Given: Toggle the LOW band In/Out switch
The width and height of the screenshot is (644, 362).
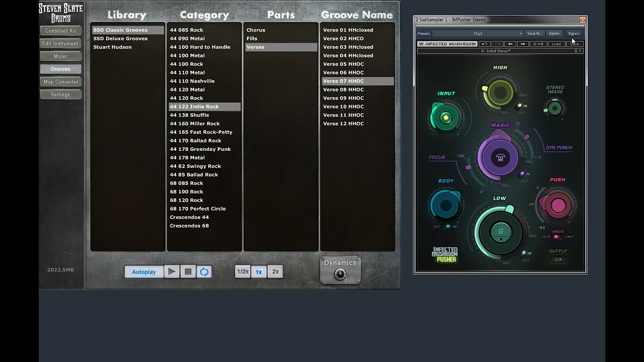Looking at the screenshot, I should (523, 253).
